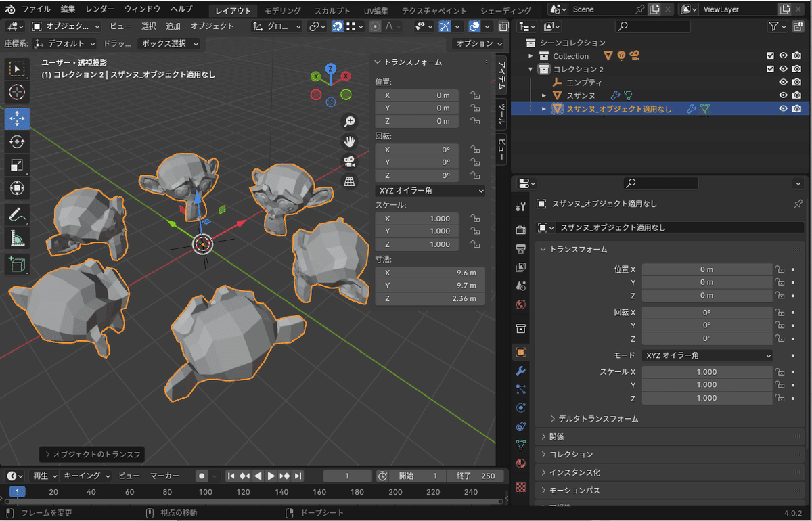
Task: Open the 追加 menu in viewport header
Action: [x=173, y=26]
